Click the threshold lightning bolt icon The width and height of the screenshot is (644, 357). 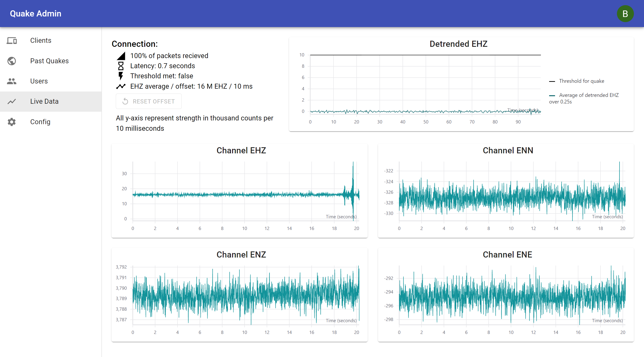coord(121,76)
